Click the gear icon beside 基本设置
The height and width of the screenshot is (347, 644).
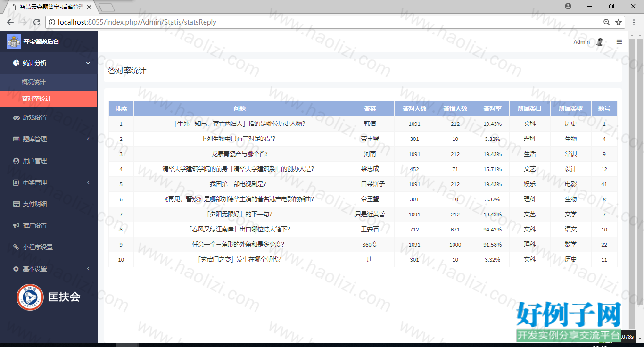[17, 269]
